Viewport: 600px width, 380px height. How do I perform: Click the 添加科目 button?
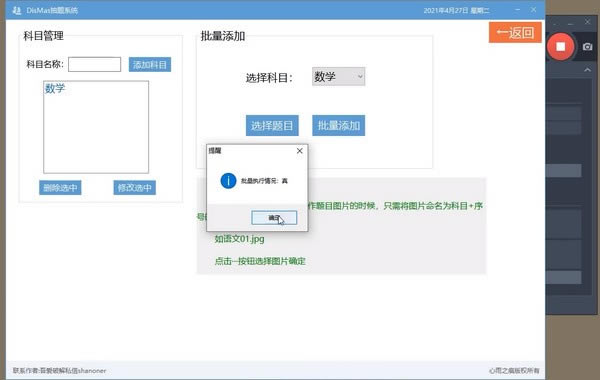[x=150, y=64]
